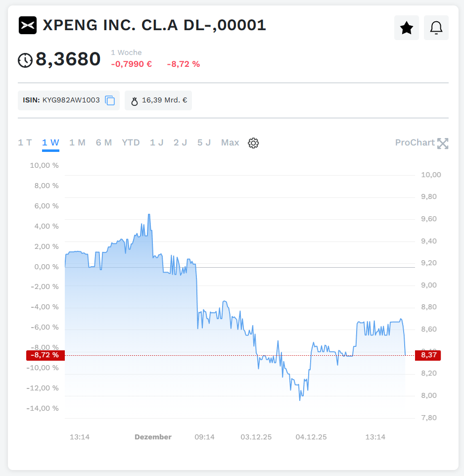Add stock to favorites with star icon
464x476 pixels.
(x=406, y=28)
